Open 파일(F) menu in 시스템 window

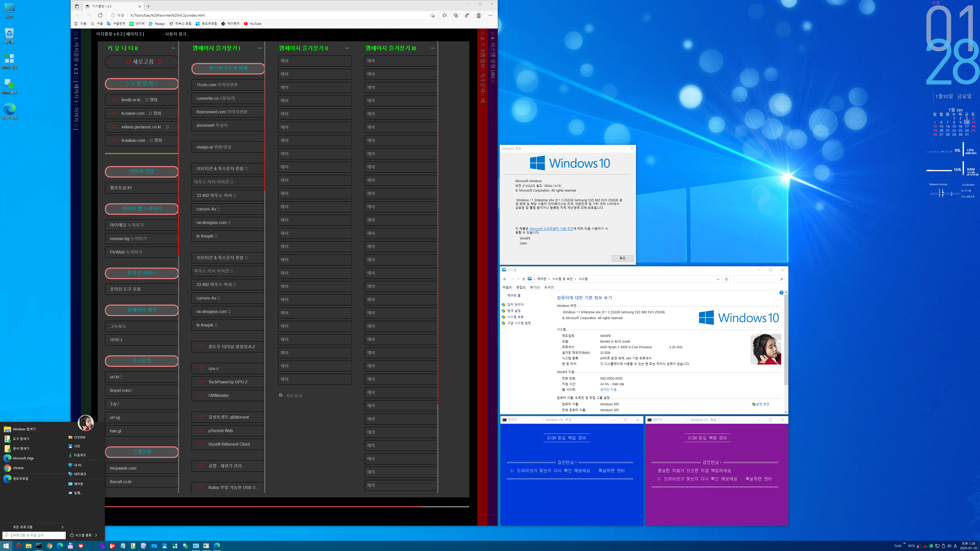point(507,287)
